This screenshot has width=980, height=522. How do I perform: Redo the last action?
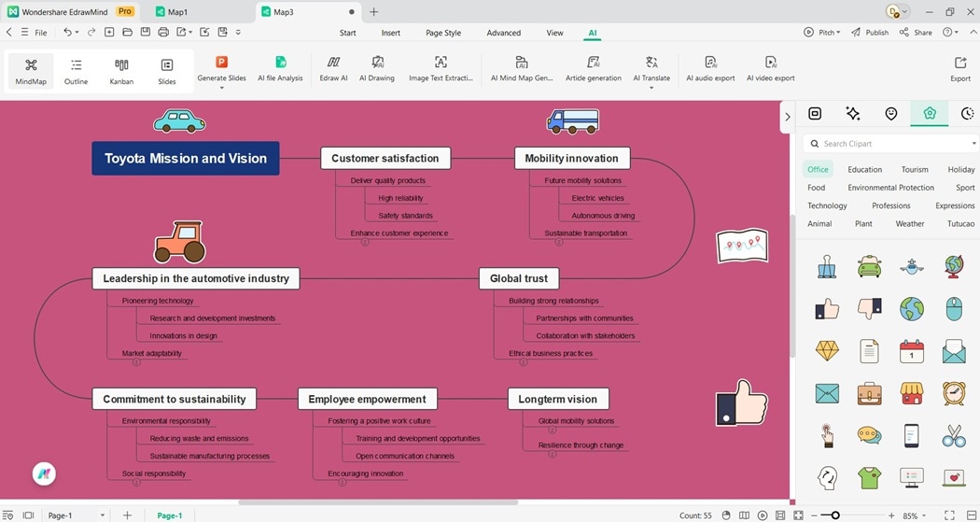[91, 32]
